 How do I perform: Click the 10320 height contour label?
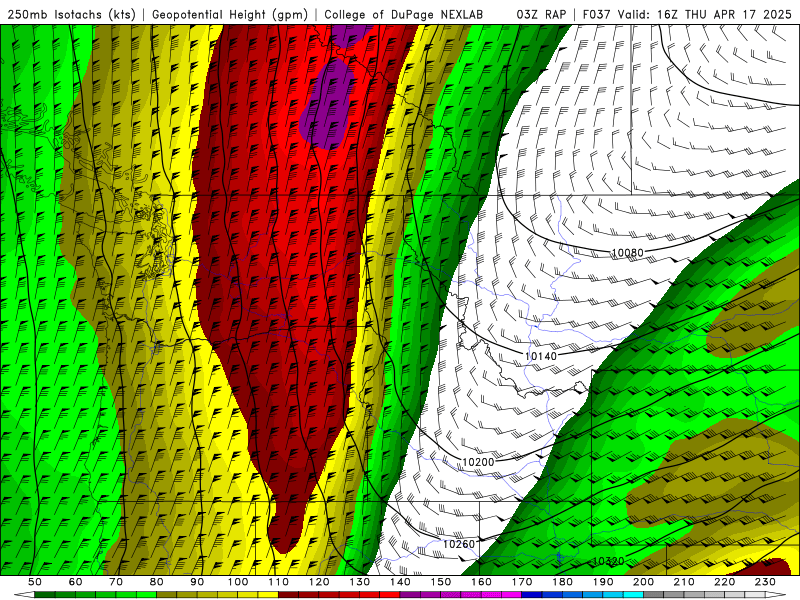[608, 561]
